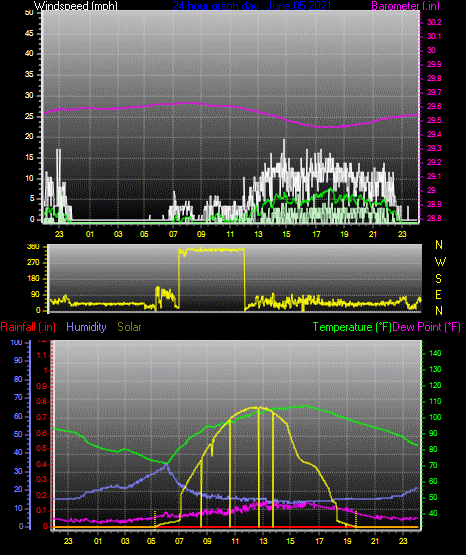The width and height of the screenshot is (466, 555).
Task: Click the "270" wind direction axis value
Action: tap(33, 263)
